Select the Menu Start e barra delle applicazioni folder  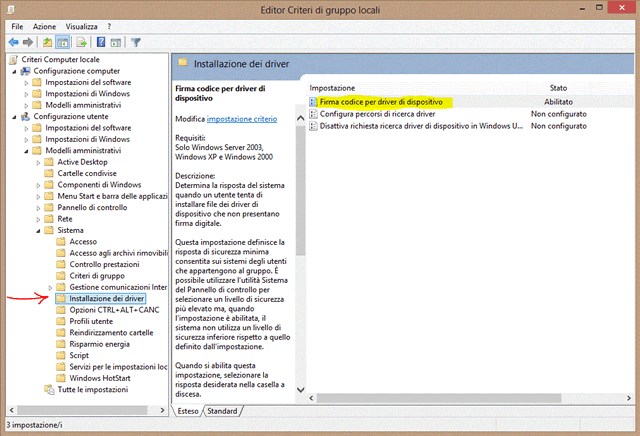click(112, 196)
